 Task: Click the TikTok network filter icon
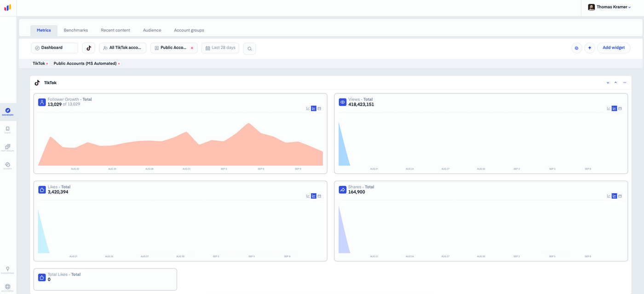point(89,48)
